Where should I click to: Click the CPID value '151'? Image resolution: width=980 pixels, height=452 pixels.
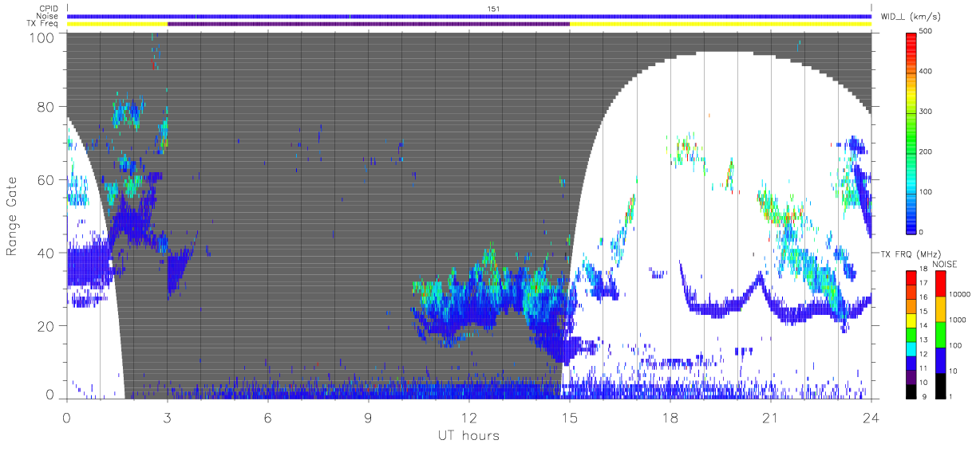click(493, 9)
